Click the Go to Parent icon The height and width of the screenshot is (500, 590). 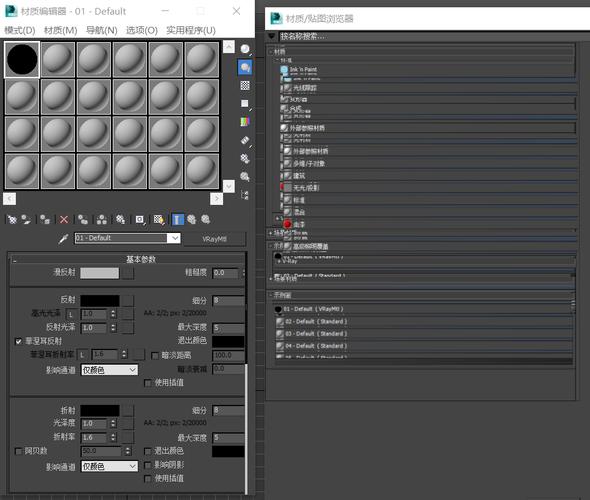click(192, 219)
